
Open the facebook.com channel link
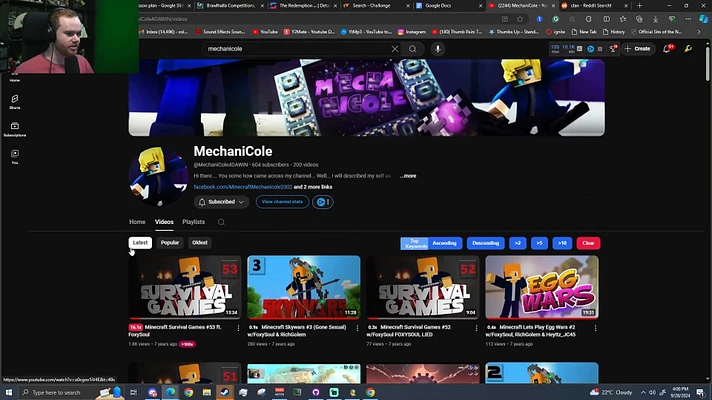[243, 187]
